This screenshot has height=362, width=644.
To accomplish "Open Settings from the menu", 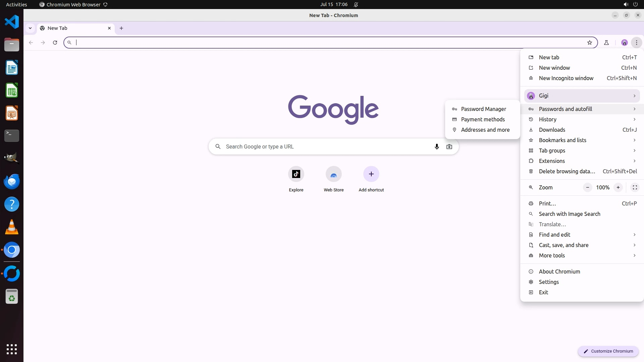I will click(549, 282).
